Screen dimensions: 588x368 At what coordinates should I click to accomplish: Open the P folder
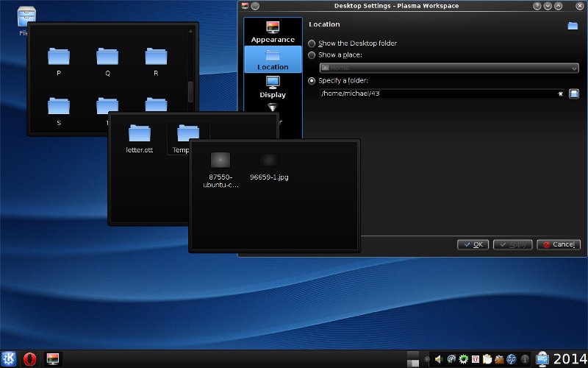[x=58, y=57]
